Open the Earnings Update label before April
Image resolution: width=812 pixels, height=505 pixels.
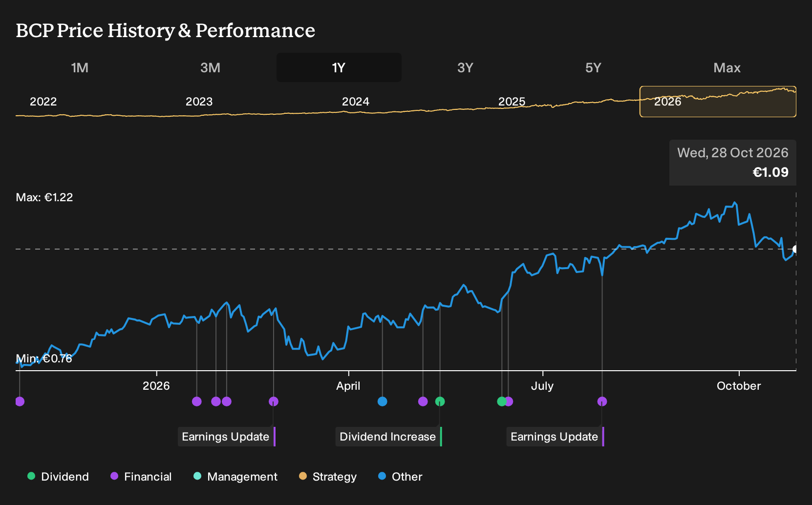(226, 437)
